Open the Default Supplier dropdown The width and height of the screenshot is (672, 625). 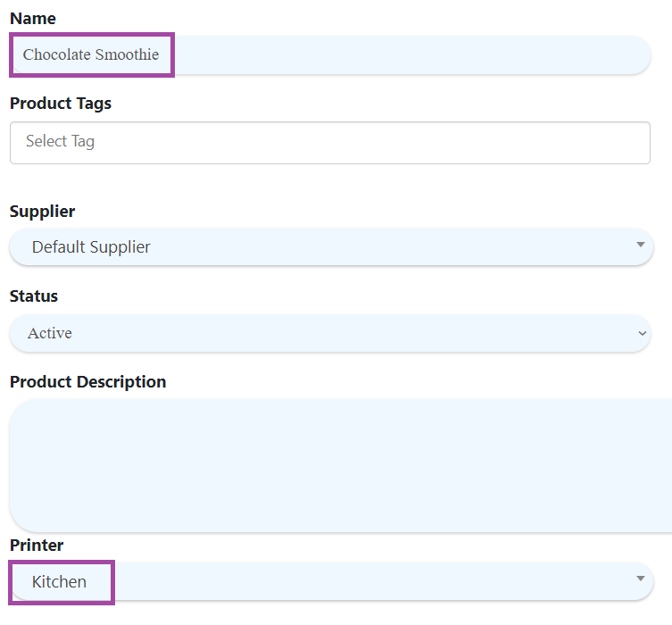331,247
